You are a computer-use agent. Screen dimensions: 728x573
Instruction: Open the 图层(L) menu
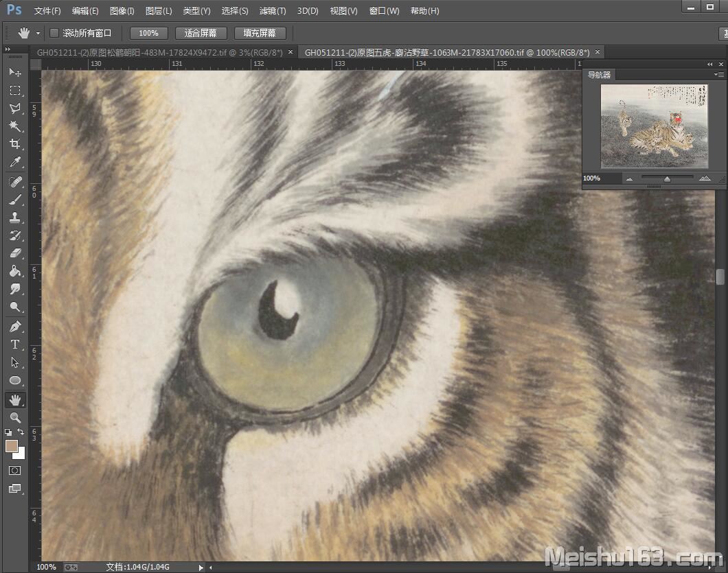[x=159, y=11]
